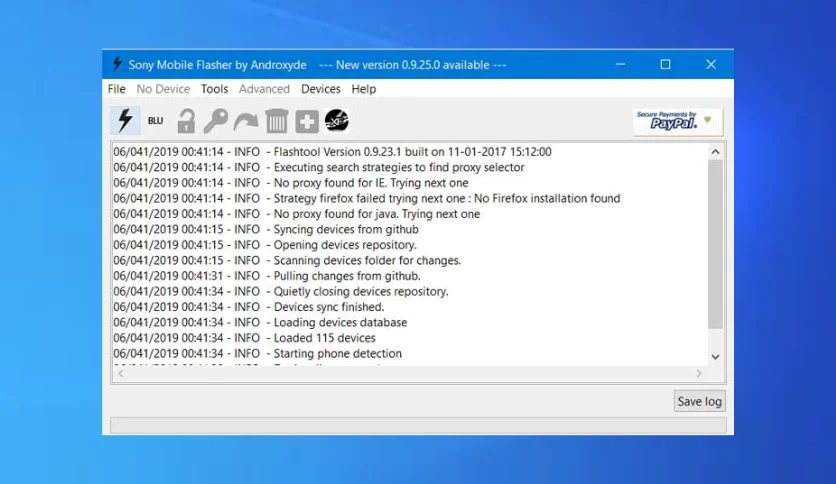Click the log scroll down arrow
Viewport: 836px width, 484px height.
[716, 357]
